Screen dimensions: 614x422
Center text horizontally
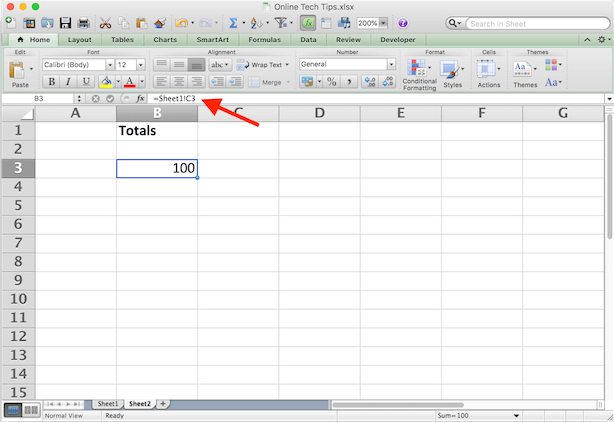179,82
